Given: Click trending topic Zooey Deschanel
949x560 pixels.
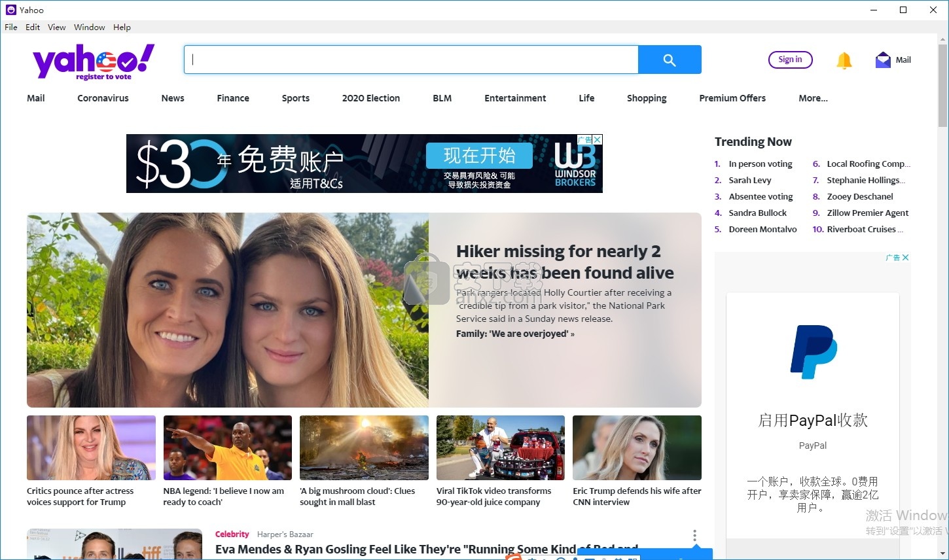Looking at the screenshot, I should click(x=860, y=197).
